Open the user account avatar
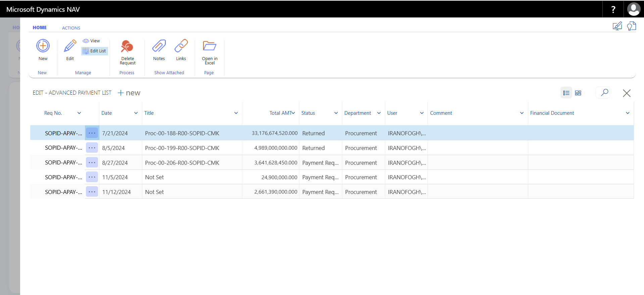644x295 pixels. pyautogui.click(x=634, y=9)
